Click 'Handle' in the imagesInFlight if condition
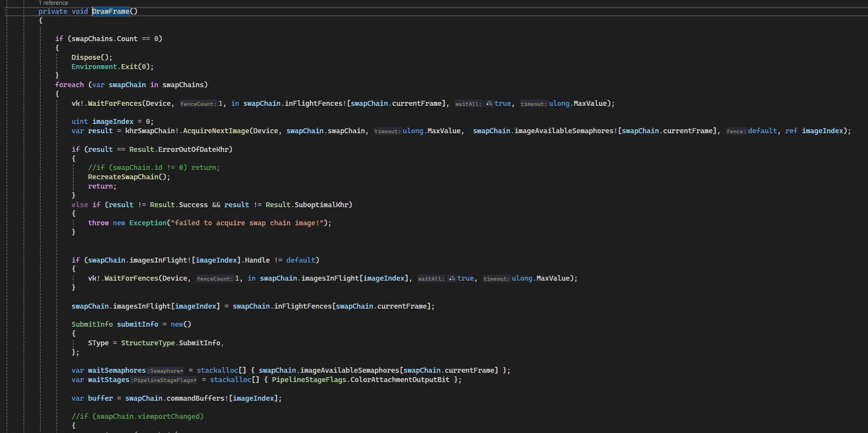The width and height of the screenshot is (868, 433). tap(257, 260)
